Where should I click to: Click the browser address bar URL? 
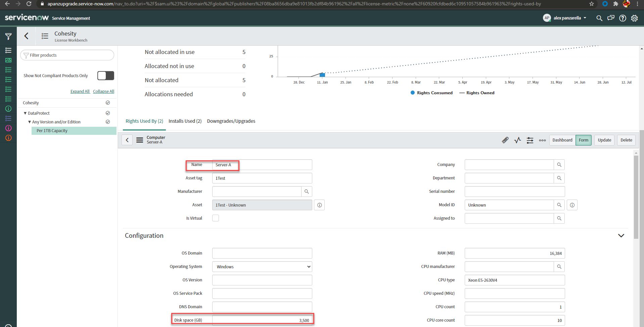[294, 4]
